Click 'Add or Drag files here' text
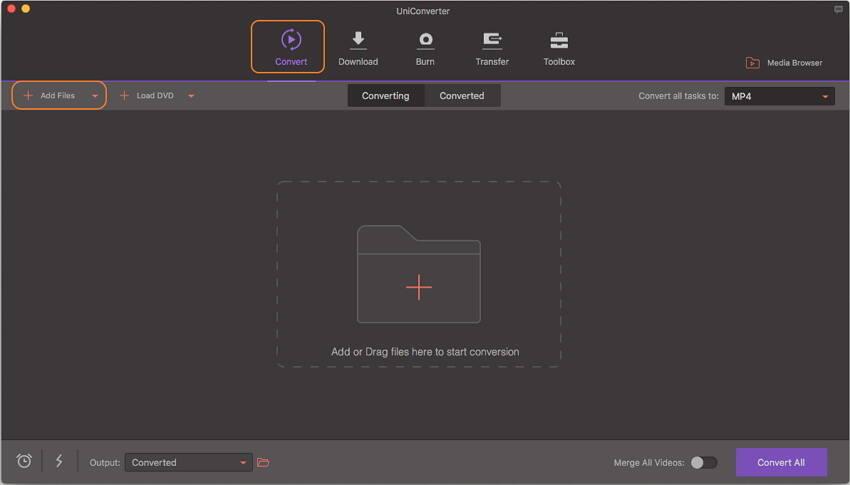Screen dimensions: 850x485 click(x=425, y=352)
